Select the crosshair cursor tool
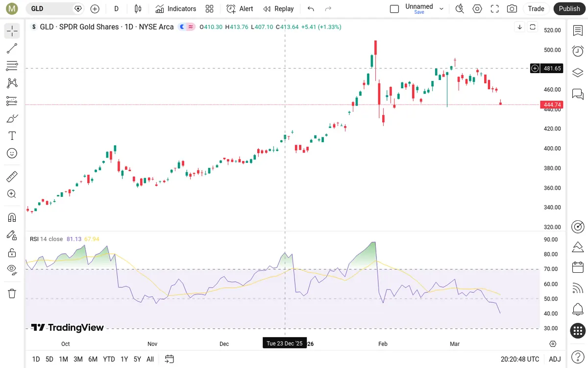The height and width of the screenshot is (368, 588). (x=12, y=31)
